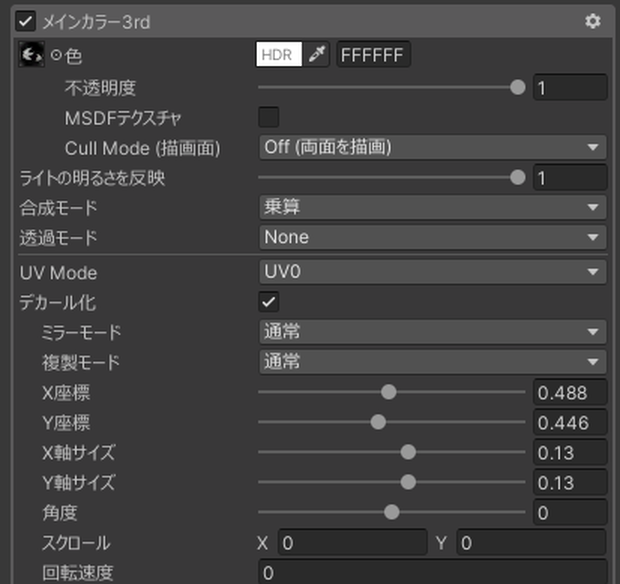Click the スクロール X input field

[x=352, y=543]
